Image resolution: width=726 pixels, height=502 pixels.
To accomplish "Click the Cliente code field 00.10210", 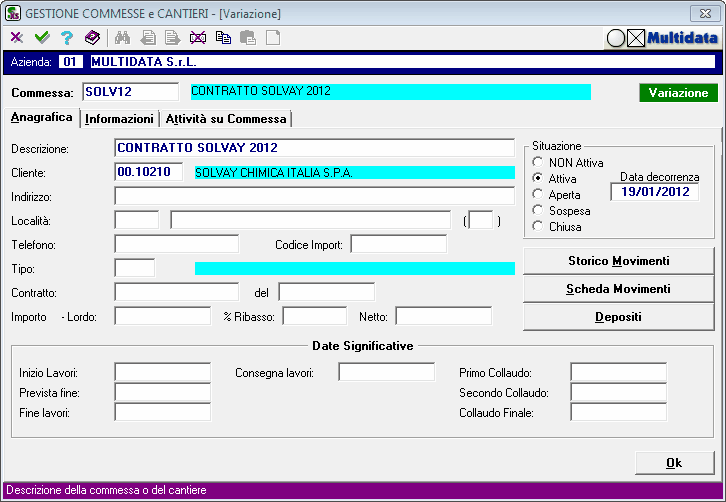I will [149, 172].
